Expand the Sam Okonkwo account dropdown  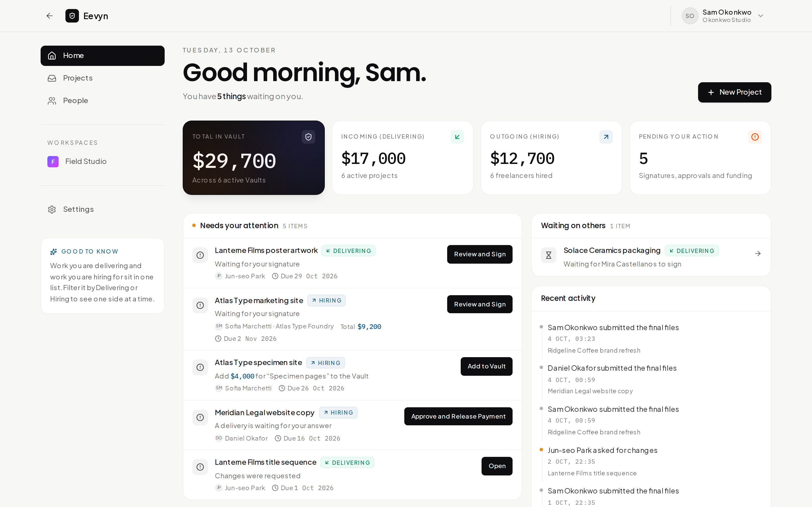(761, 16)
